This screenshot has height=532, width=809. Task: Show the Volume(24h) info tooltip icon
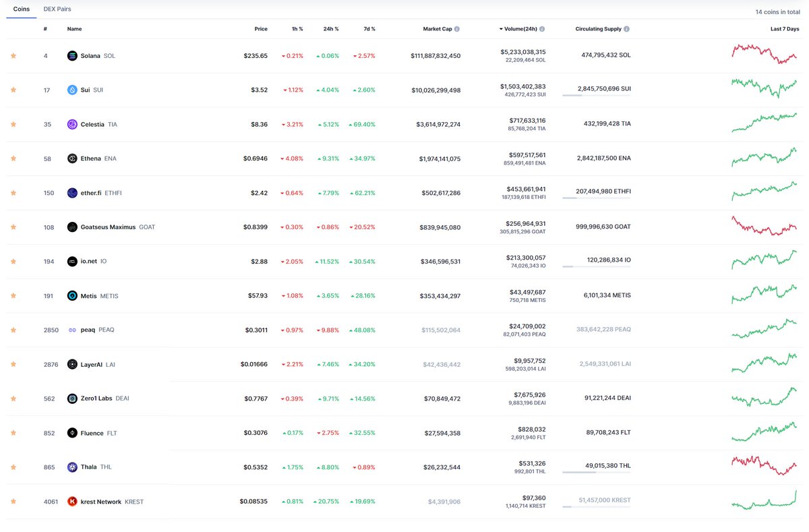[543, 29]
